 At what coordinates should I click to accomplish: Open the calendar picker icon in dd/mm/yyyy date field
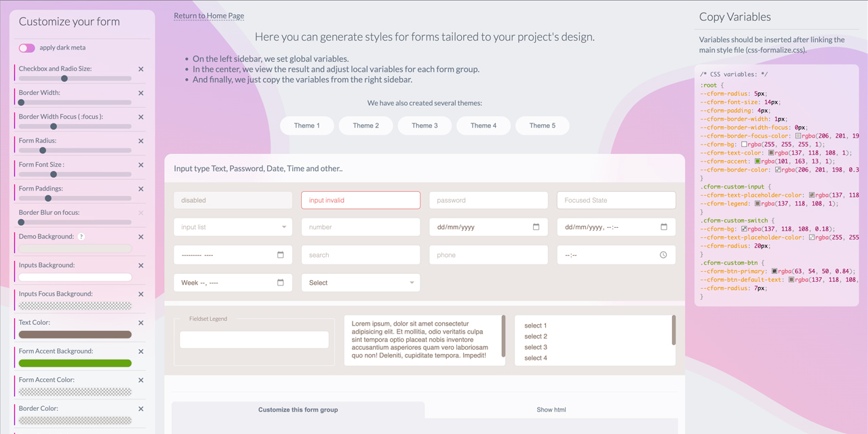pyautogui.click(x=536, y=227)
